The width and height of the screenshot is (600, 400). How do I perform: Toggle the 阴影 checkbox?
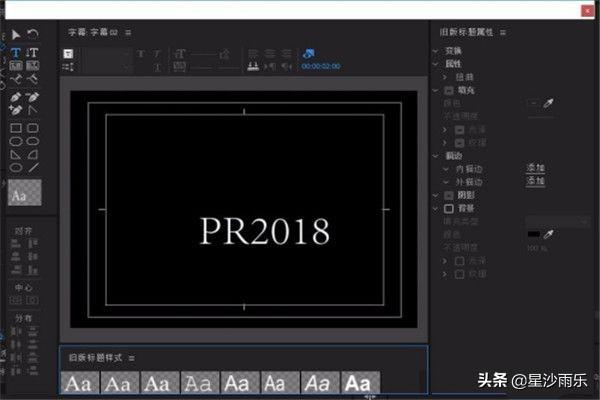449,196
